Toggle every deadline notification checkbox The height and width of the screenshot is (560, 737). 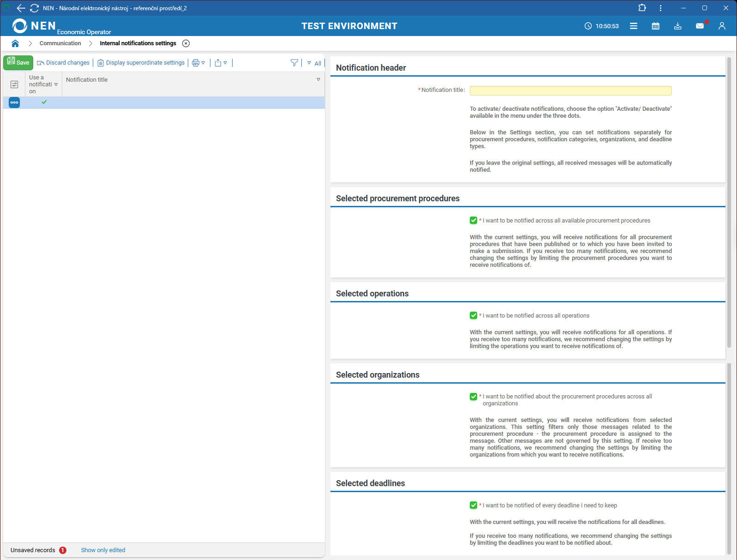[x=473, y=506]
